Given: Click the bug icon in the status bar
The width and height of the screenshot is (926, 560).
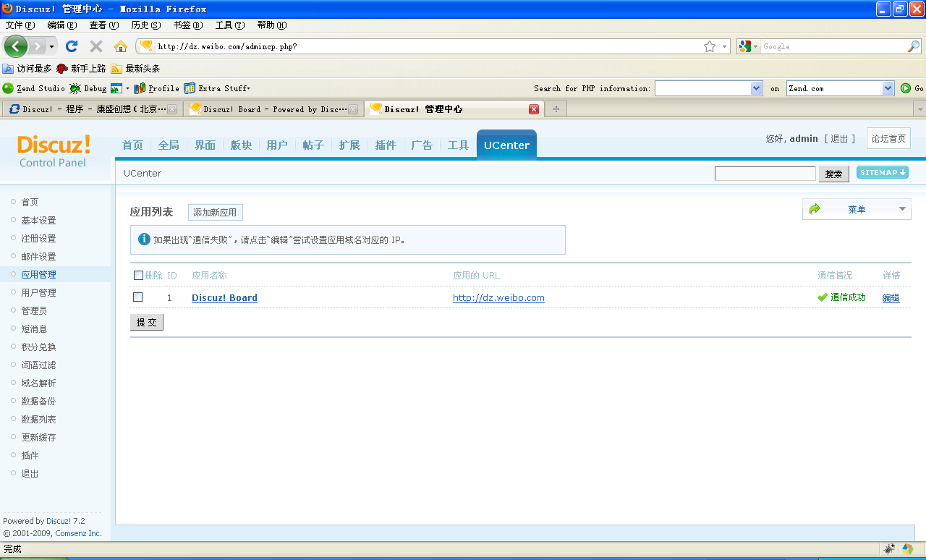Looking at the screenshot, I should tap(889, 549).
